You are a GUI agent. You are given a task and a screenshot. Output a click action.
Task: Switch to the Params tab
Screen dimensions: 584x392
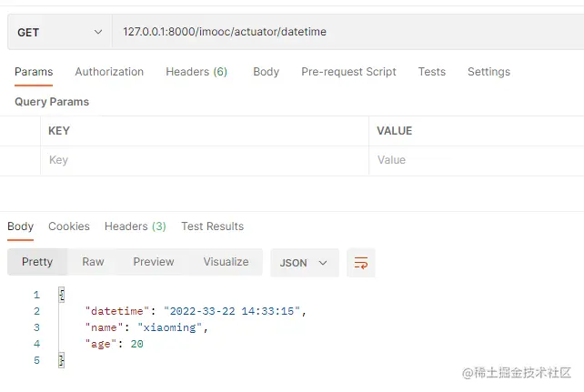[x=34, y=72]
